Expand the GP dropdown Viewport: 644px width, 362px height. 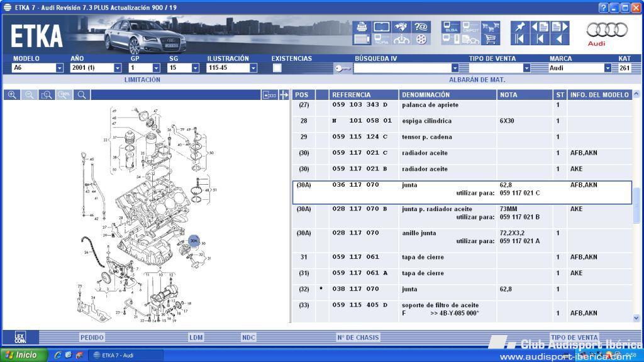156,68
